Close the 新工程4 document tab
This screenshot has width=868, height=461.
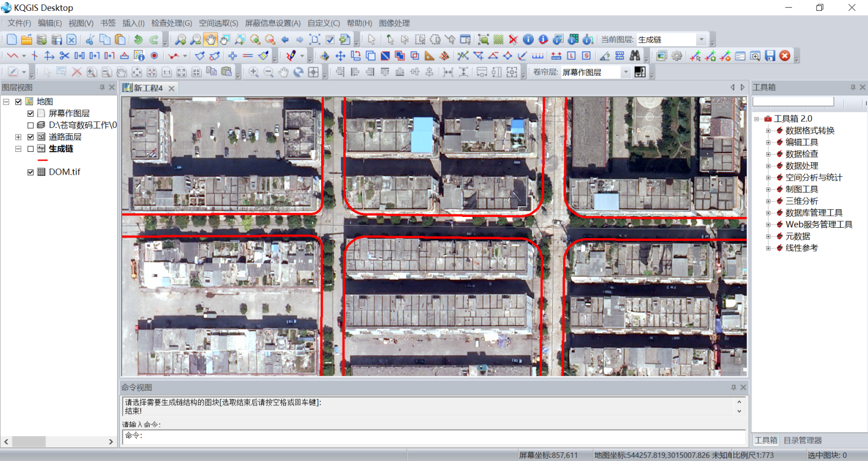click(171, 88)
